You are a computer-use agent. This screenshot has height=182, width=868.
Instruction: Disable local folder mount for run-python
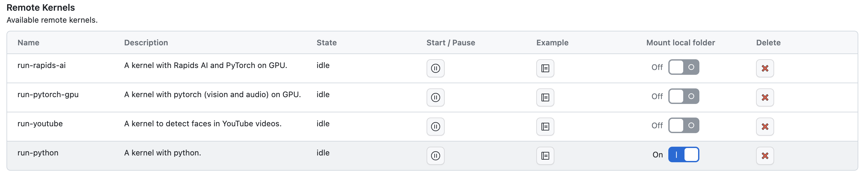coord(683,155)
